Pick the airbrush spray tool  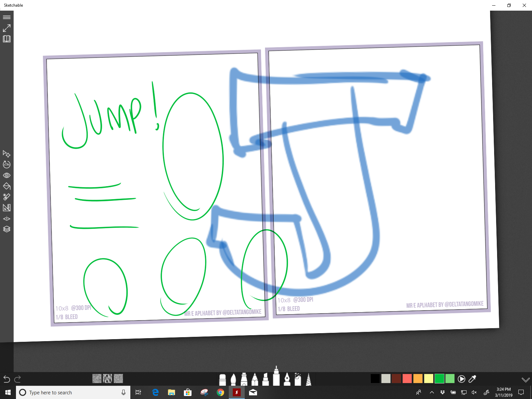[x=298, y=379]
